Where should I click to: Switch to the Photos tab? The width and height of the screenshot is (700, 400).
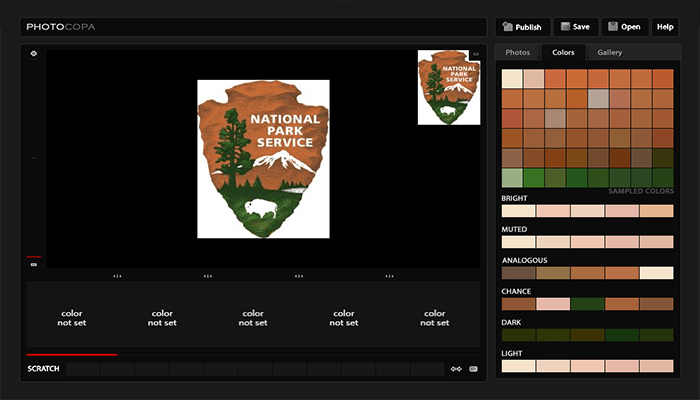pyautogui.click(x=517, y=52)
